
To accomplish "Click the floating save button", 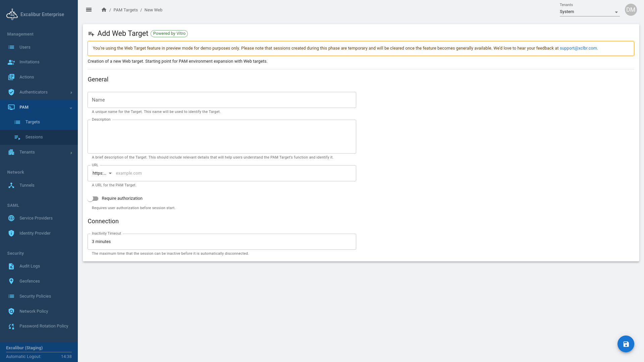I will pyautogui.click(x=626, y=344).
